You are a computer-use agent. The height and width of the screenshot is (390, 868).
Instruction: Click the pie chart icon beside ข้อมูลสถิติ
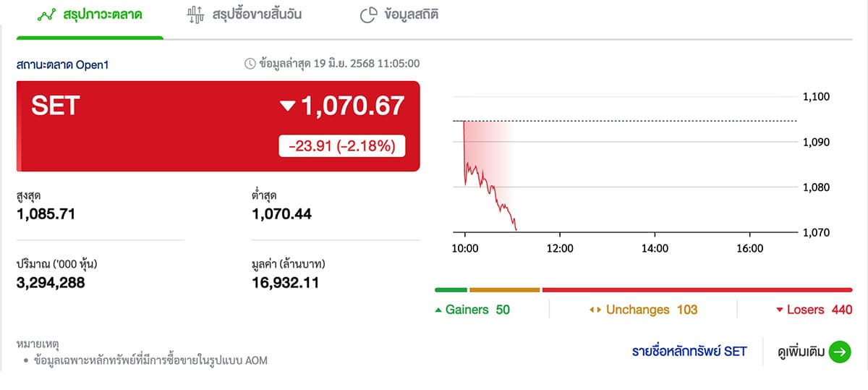(369, 14)
